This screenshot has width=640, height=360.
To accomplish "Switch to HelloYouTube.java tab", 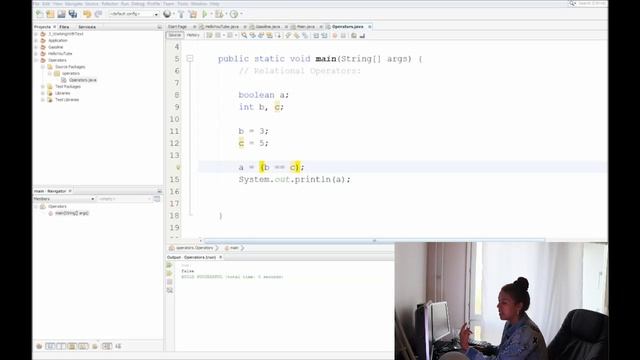I will [222, 27].
